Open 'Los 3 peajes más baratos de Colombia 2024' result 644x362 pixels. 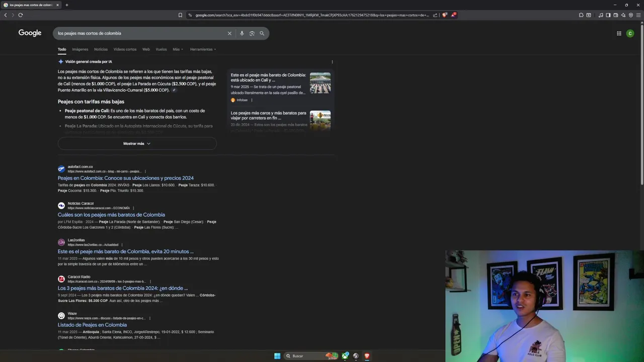pyautogui.click(x=123, y=288)
